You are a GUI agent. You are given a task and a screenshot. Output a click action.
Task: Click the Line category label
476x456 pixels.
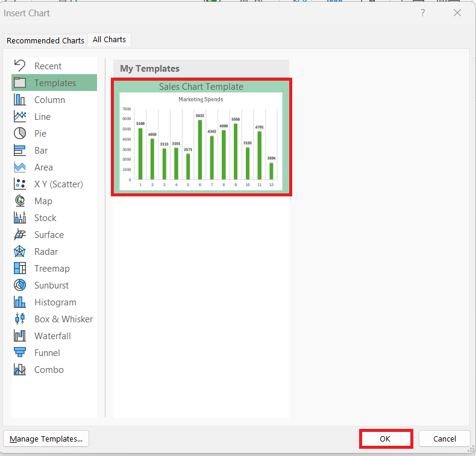[x=42, y=117]
